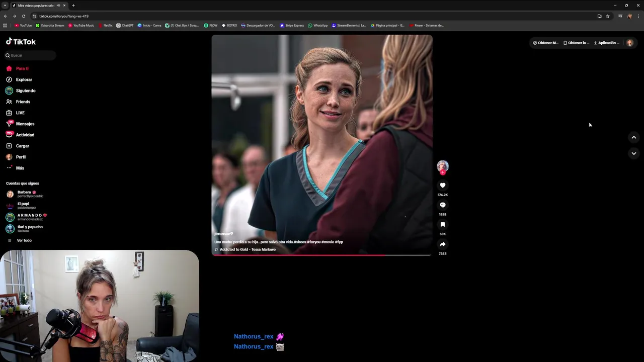The width and height of the screenshot is (644, 362).
Task: Like the video with the heart icon
Action: tap(443, 186)
